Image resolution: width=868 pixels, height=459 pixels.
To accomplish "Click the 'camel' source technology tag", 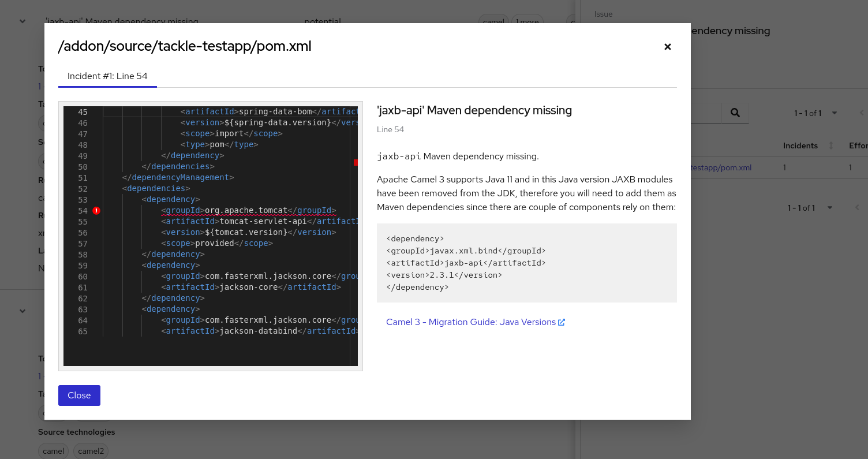I will click(x=53, y=451).
